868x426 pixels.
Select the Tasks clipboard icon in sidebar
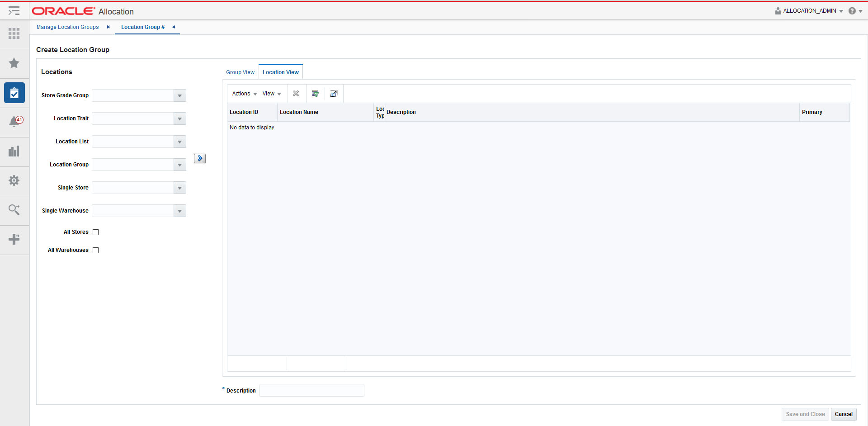tap(14, 93)
